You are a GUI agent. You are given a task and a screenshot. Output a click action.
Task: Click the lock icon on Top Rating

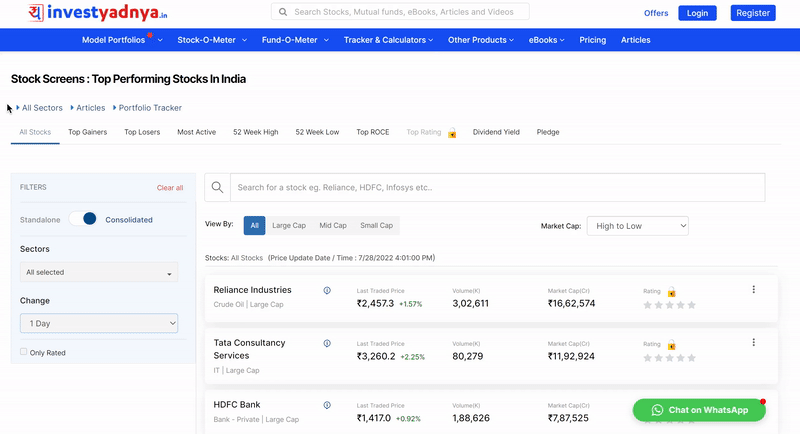click(452, 133)
